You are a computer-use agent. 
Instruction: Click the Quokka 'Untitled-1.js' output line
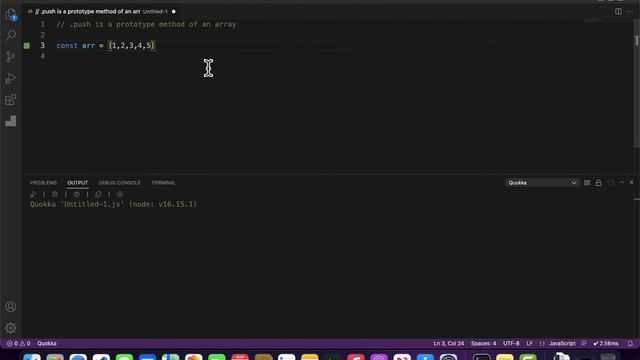(113, 204)
